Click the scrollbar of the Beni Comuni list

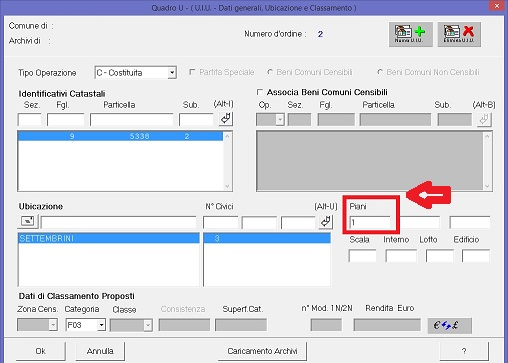[487, 161]
